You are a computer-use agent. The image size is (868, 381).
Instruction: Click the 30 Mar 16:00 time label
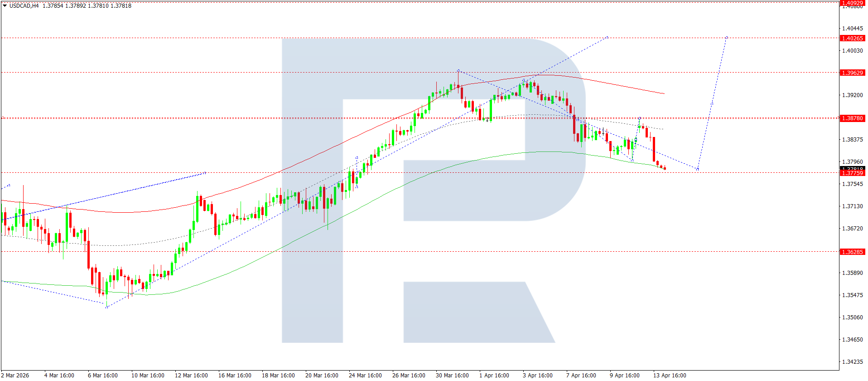coord(452,375)
